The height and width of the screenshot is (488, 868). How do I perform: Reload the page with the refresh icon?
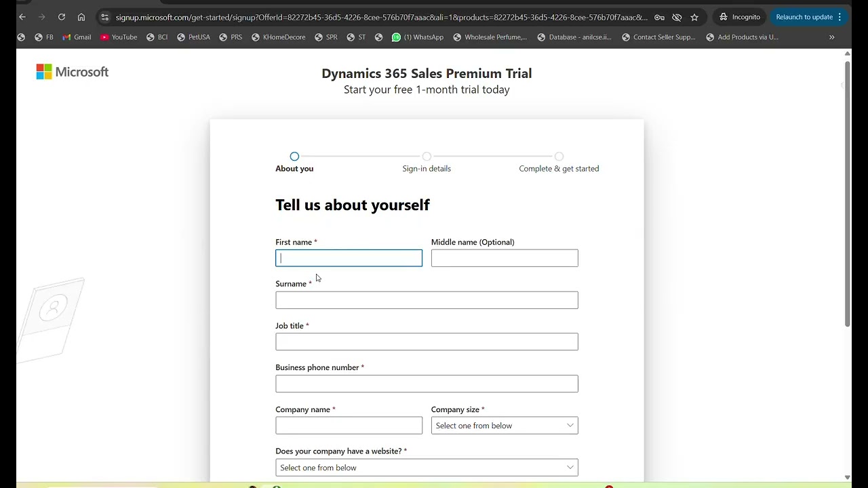[x=62, y=17]
